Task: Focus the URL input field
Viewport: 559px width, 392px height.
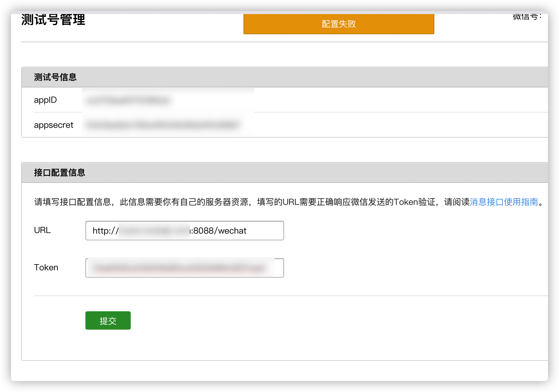Action: pos(185,231)
